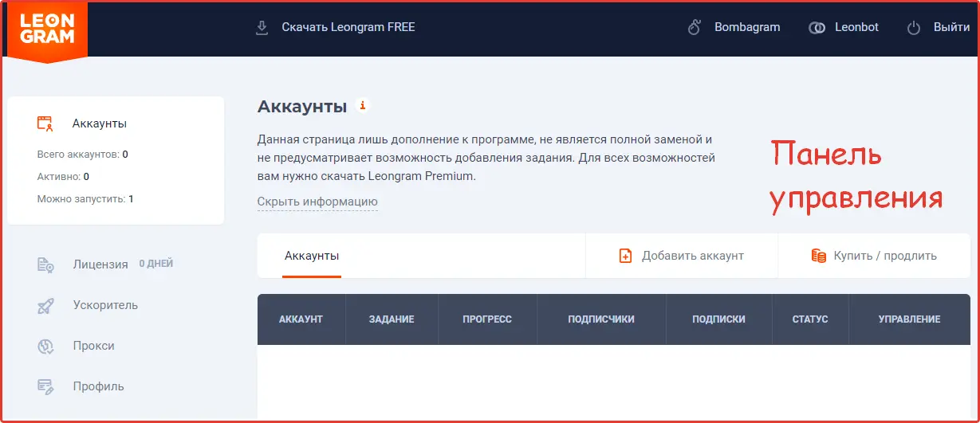The height and width of the screenshot is (423, 980).
Task: Open the Leonbot link
Action: pyautogui.click(x=856, y=27)
